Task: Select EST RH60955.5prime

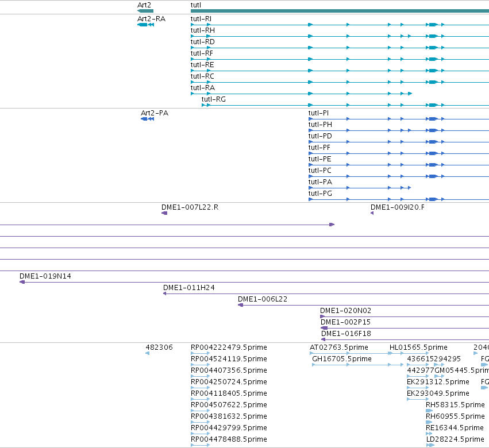Action: (455, 416)
